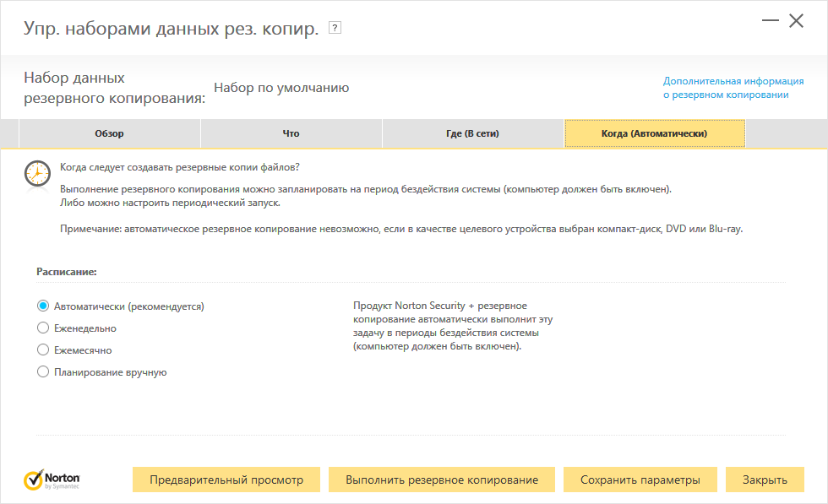Click Выполнить резервное копирование button
The image size is (828, 504).
coord(441,480)
